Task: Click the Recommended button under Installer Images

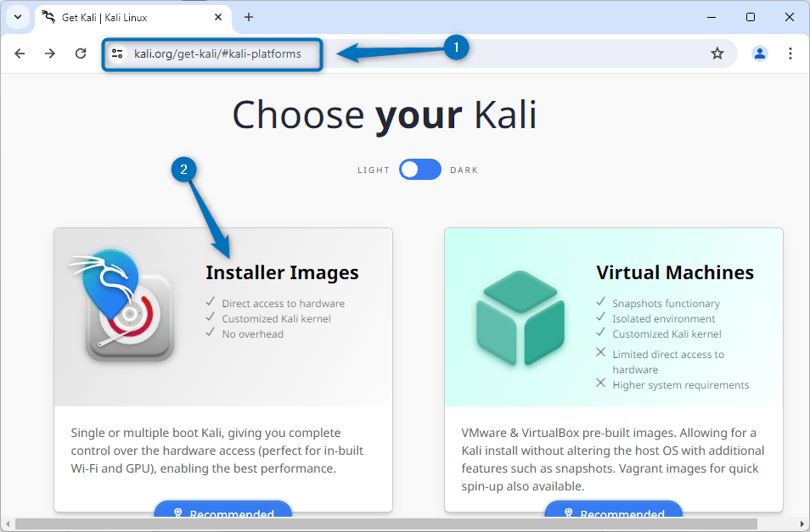Action: [x=222, y=513]
